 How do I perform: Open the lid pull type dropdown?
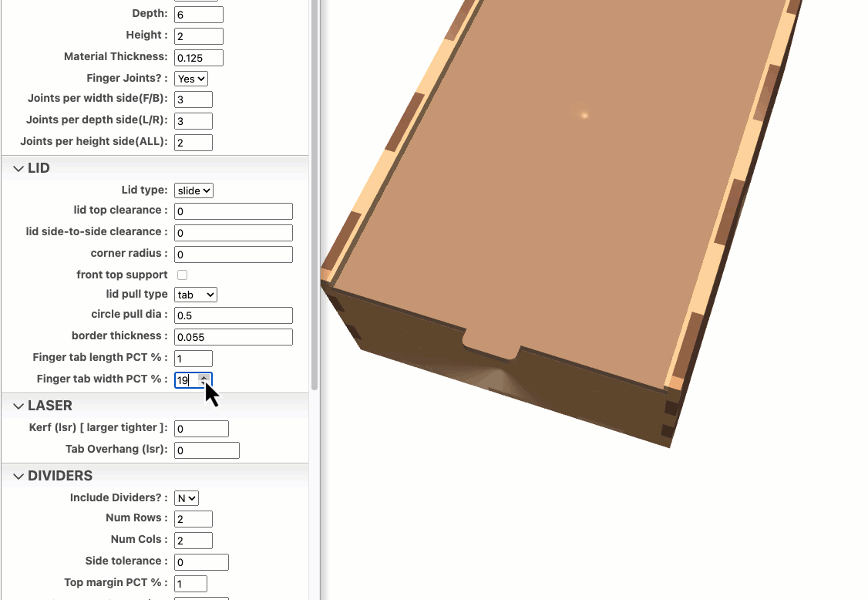196,295
